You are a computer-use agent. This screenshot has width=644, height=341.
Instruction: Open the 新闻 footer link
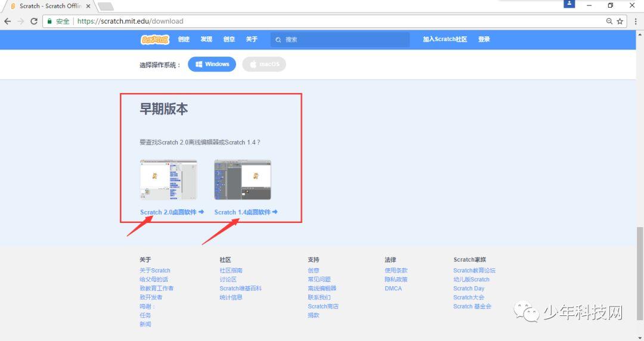[145, 325]
